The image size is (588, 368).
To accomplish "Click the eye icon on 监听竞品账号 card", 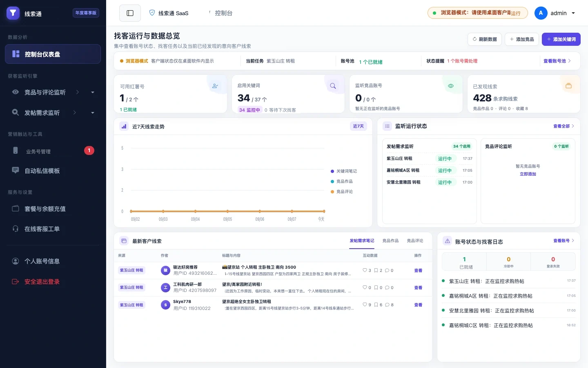I will (451, 86).
